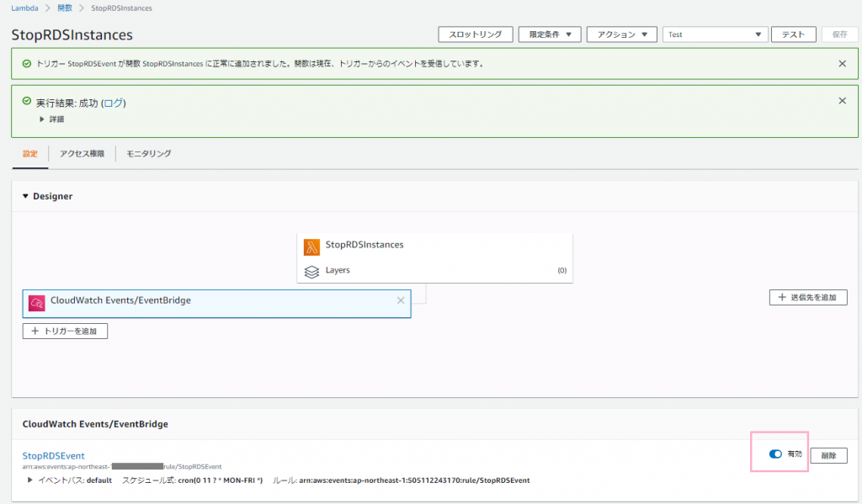Open the 限定条件 dropdown

[x=550, y=34]
